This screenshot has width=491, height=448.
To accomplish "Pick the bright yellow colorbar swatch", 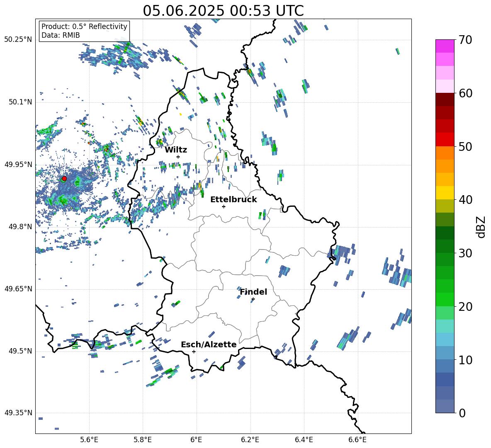I will (x=445, y=193).
